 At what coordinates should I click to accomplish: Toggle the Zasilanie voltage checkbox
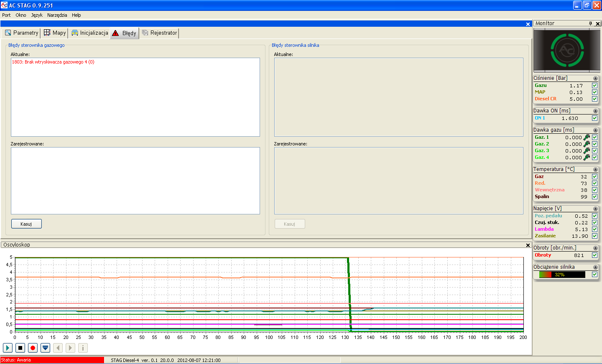click(x=594, y=236)
